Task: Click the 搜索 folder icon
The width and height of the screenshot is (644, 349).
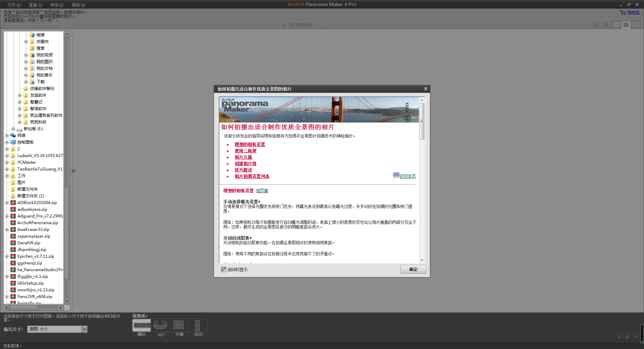Action: click(x=32, y=48)
